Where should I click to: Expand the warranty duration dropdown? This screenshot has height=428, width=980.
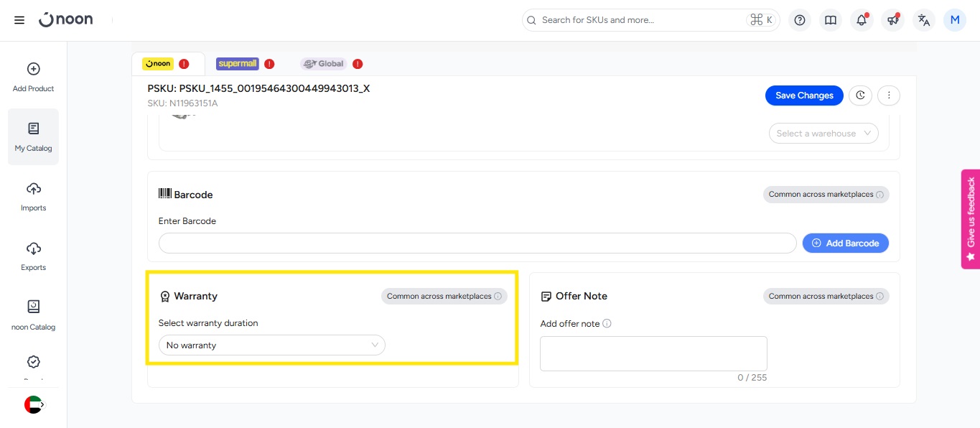[x=271, y=345]
